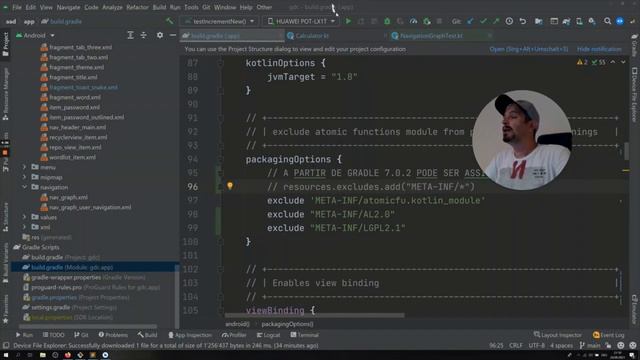Image resolution: width=640 pixels, height=360 pixels.
Task: Click the editor horizontal scrollbar
Action: [314, 315]
